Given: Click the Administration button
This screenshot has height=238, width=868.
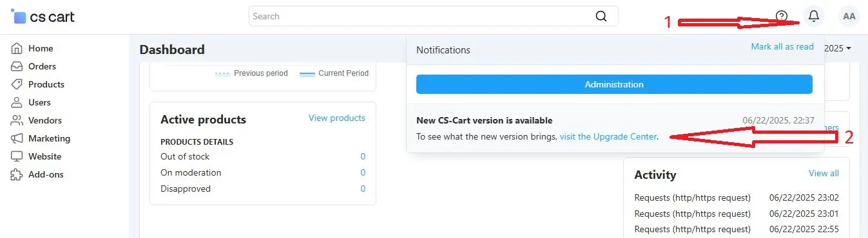Looking at the screenshot, I should [x=614, y=84].
